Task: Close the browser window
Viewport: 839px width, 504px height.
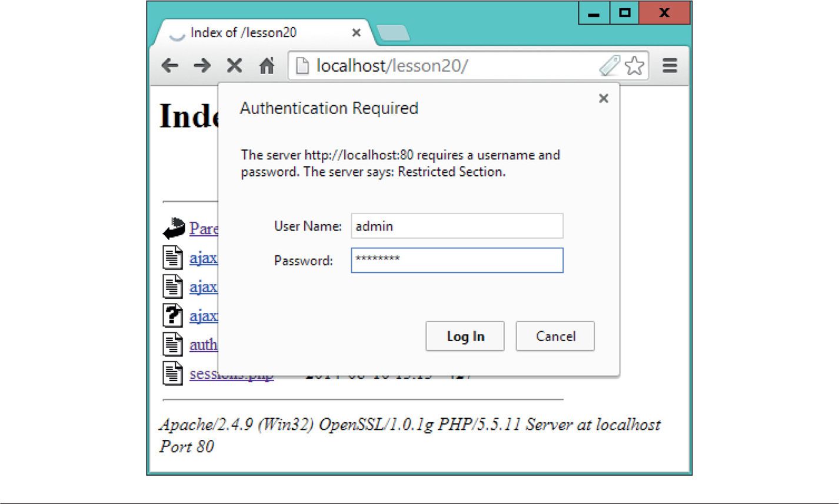Action: (x=664, y=13)
